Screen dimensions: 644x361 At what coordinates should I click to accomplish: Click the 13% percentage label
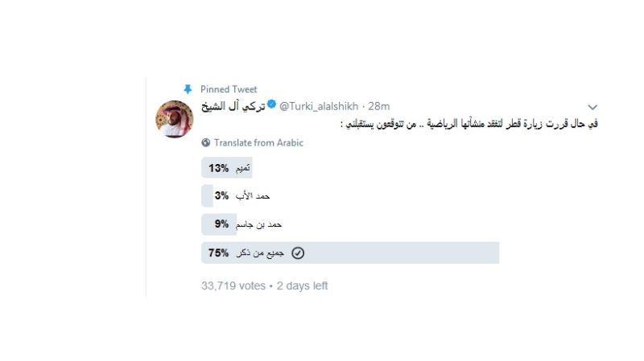(x=218, y=168)
